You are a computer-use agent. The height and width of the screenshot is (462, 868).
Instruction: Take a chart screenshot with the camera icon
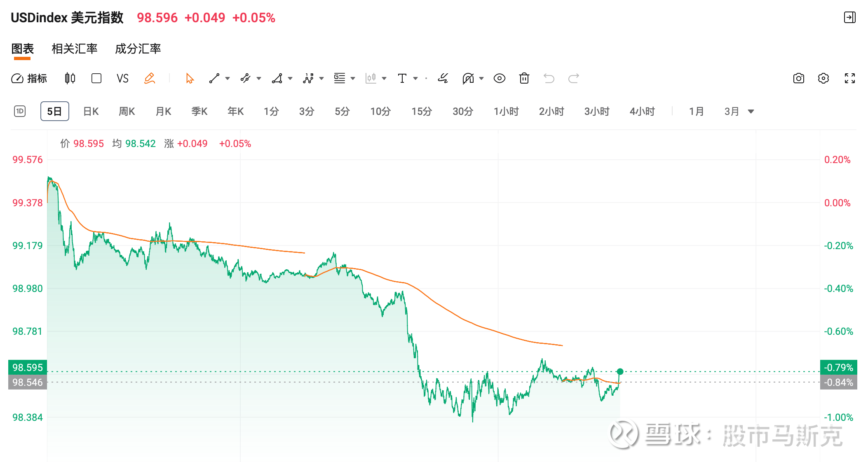[798, 78]
